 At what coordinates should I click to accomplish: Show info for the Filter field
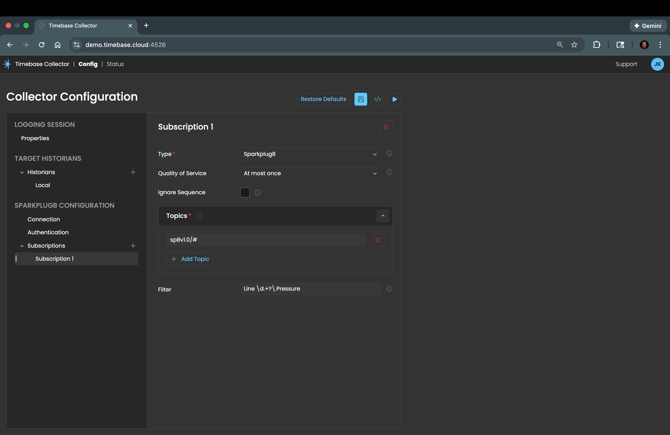tap(389, 289)
